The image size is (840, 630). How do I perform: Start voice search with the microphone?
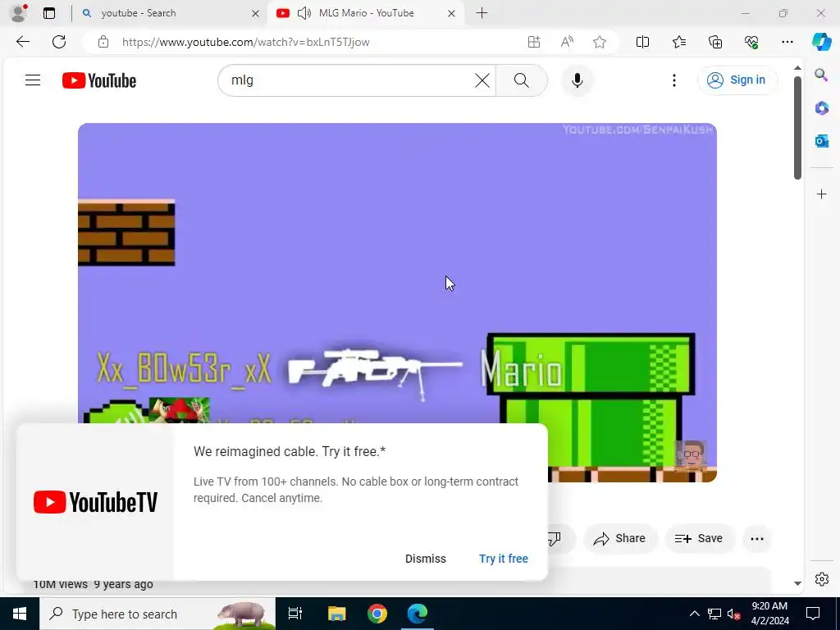pyautogui.click(x=577, y=80)
